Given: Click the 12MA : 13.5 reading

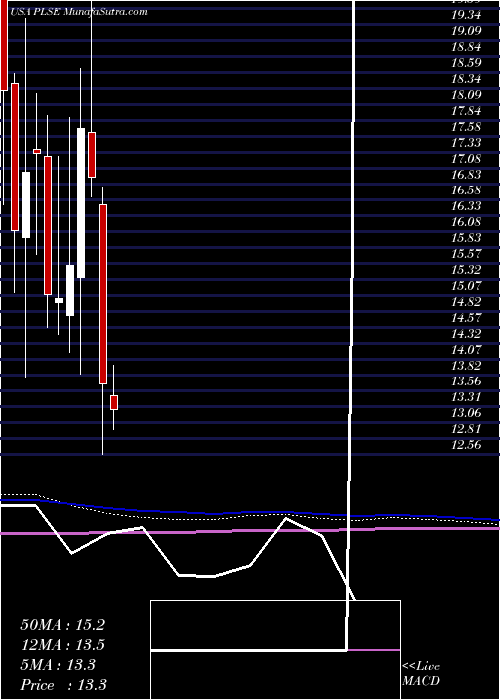Looking at the screenshot, I should (62, 645).
